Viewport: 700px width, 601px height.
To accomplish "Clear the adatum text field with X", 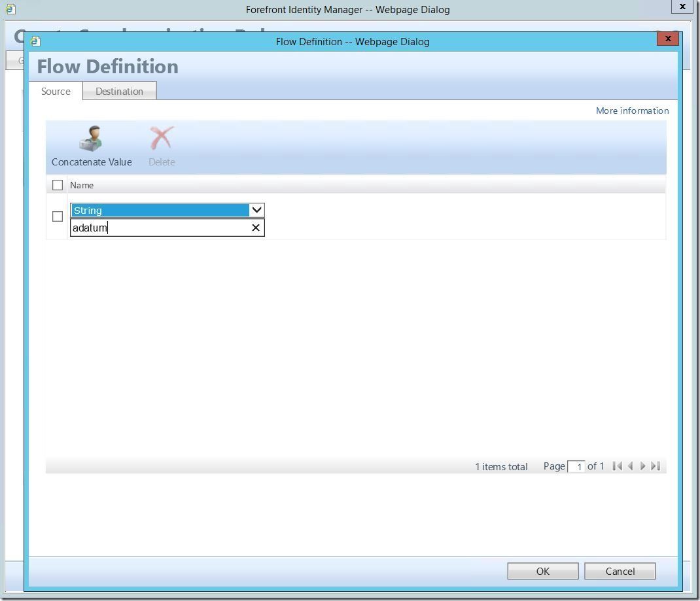I will click(x=256, y=228).
